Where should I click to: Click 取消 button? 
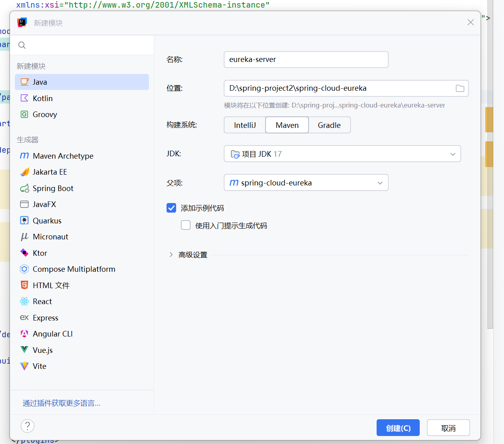[x=448, y=428]
